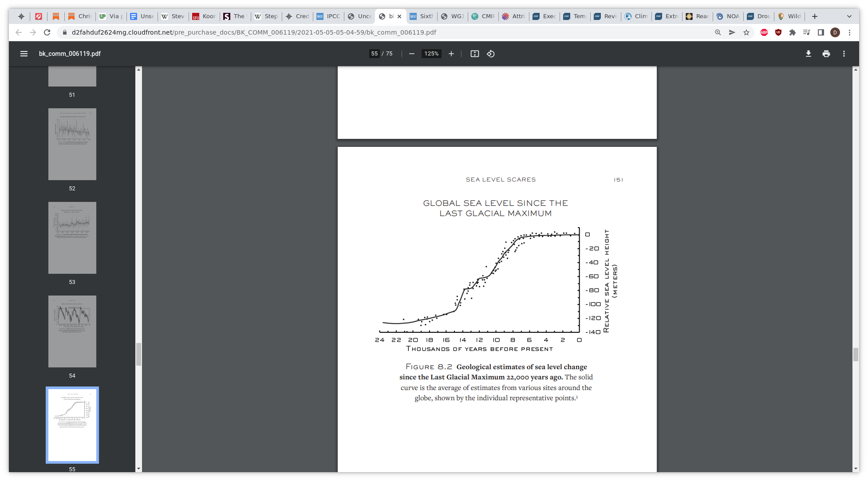Switch to the NOAA tab

click(728, 16)
